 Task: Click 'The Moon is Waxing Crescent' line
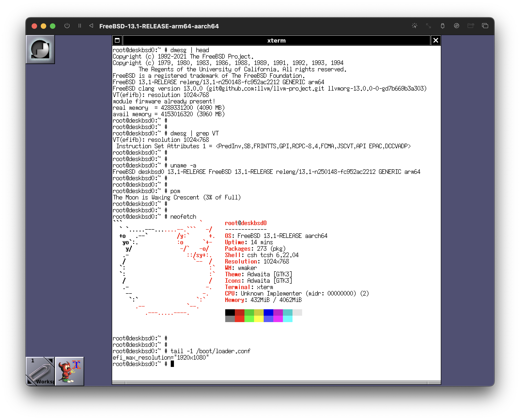tap(177, 197)
